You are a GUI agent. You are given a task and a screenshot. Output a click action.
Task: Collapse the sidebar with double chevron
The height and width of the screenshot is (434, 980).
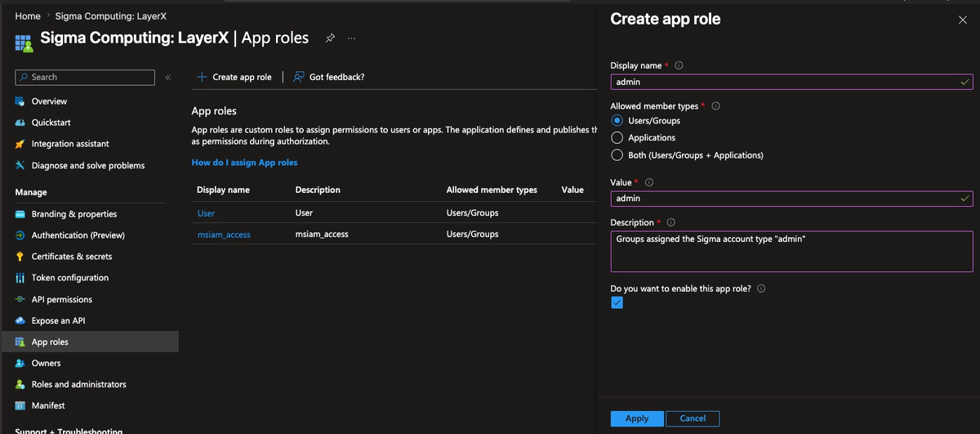coord(167,78)
